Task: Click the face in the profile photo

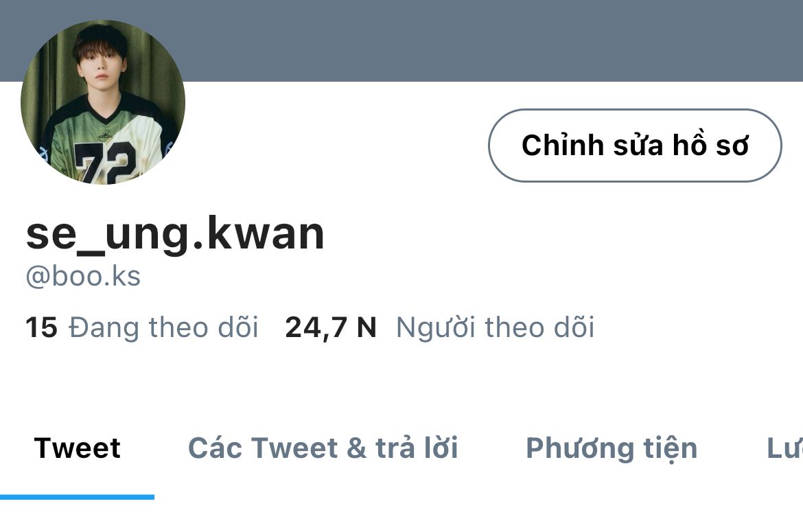Action: pos(101,65)
